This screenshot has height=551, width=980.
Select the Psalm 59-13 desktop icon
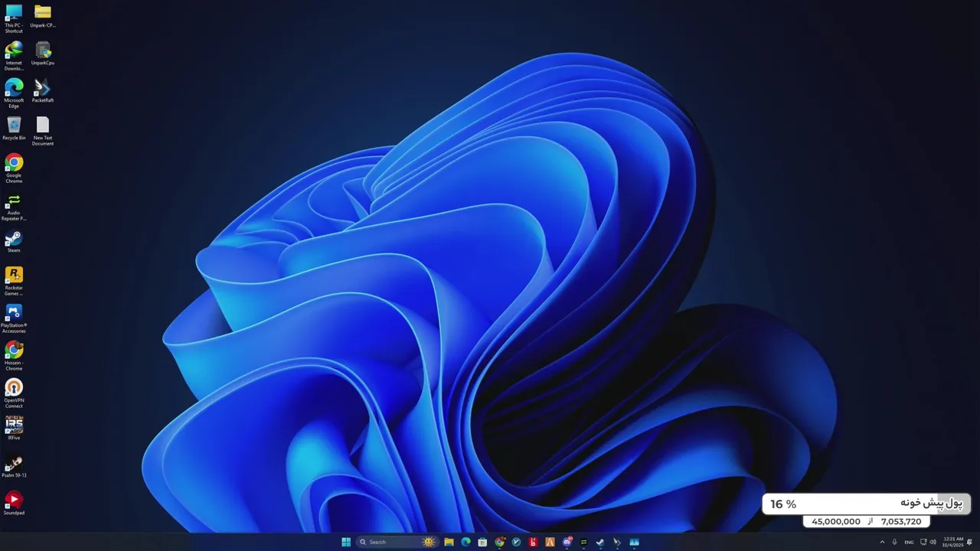click(x=14, y=467)
